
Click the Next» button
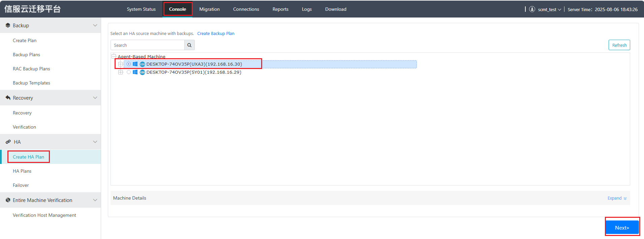622,228
